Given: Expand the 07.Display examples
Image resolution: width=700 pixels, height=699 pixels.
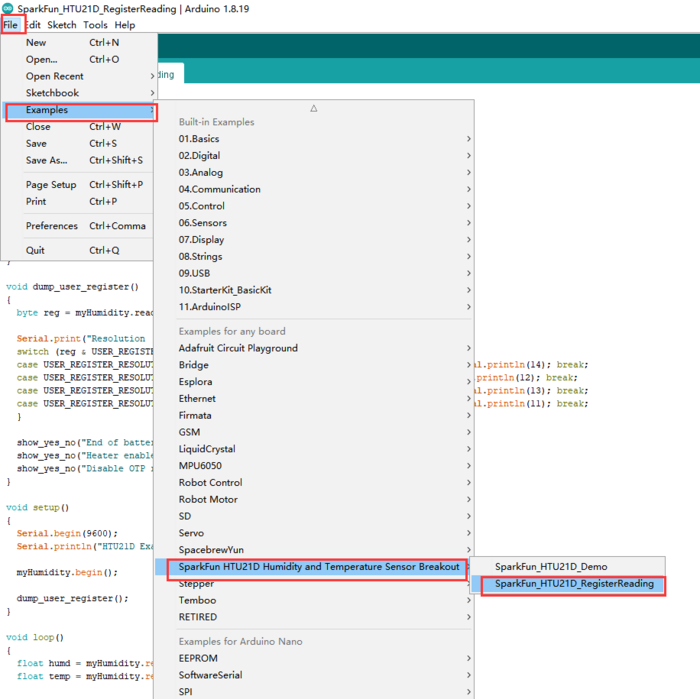Looking at the screenshot, I should 314,240.
